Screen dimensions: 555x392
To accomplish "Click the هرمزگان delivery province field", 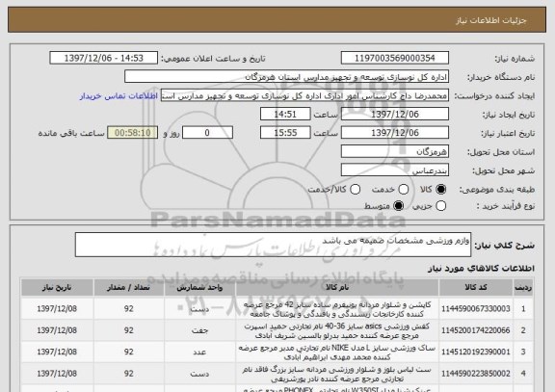I will [x=395, y=151].
